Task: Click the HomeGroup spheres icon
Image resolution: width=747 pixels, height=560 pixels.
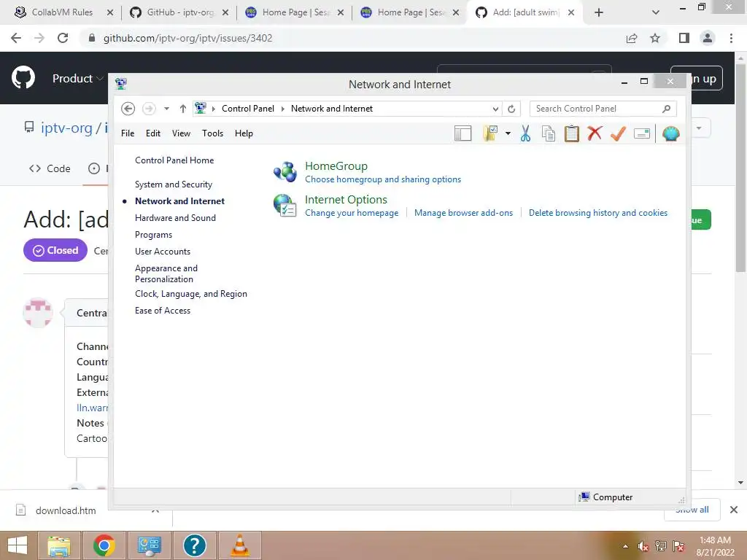Action: 285,172
